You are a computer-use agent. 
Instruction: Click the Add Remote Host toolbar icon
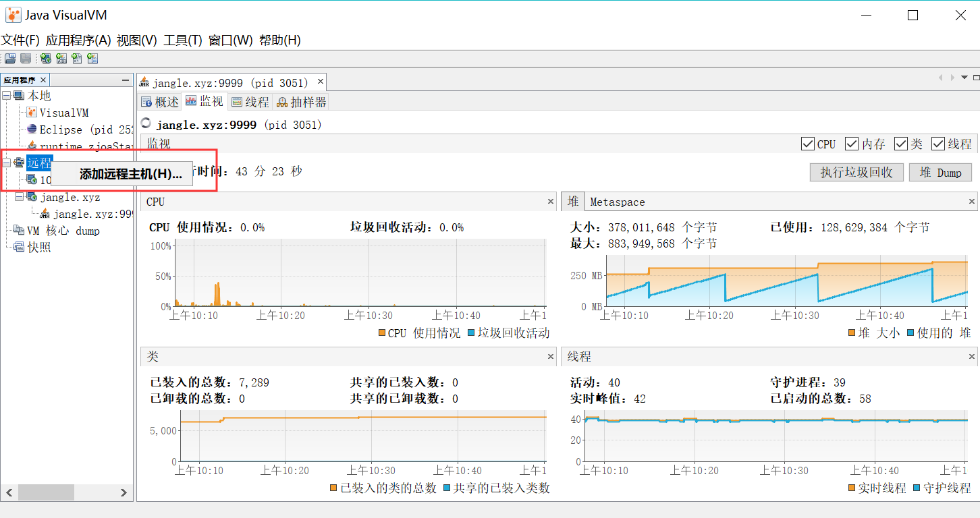pos(46,59)
